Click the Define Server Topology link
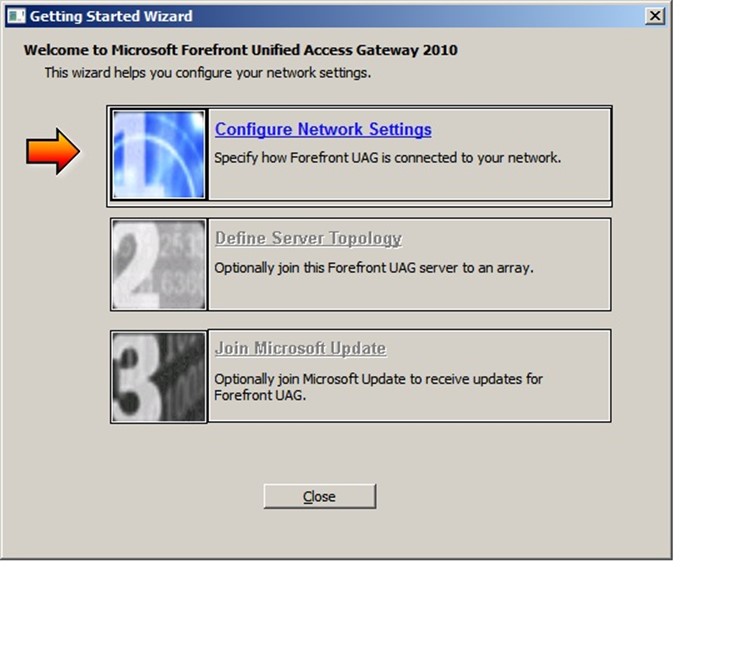Screen dimensions: 729x664 (308, 238)
